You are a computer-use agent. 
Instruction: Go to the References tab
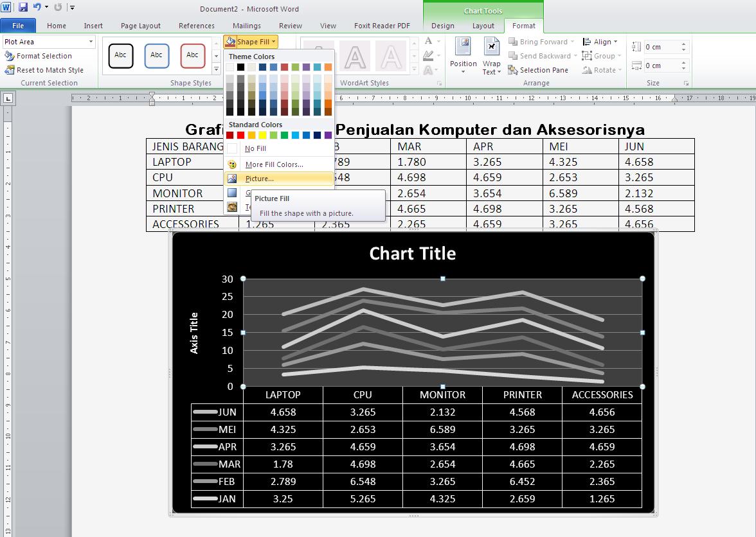coord(197,26)
